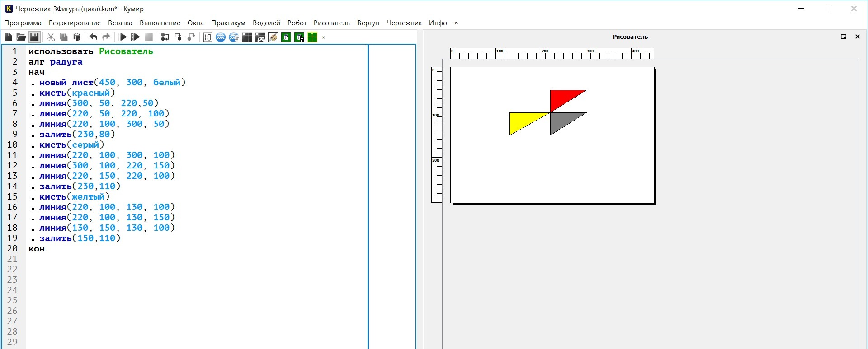Click the gray triangle on canvas
Image resolution: width=868 pixels, height=349 pixels.
561,120
